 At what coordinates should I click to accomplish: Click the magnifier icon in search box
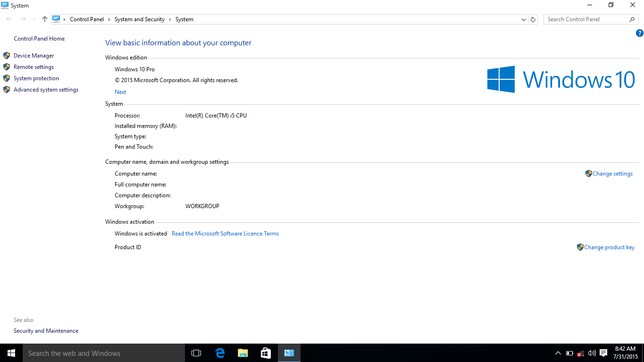(x=632, y=19)
